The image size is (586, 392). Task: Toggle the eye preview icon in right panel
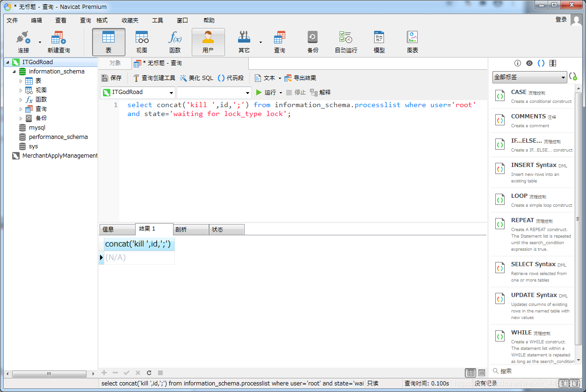point(529,63)
